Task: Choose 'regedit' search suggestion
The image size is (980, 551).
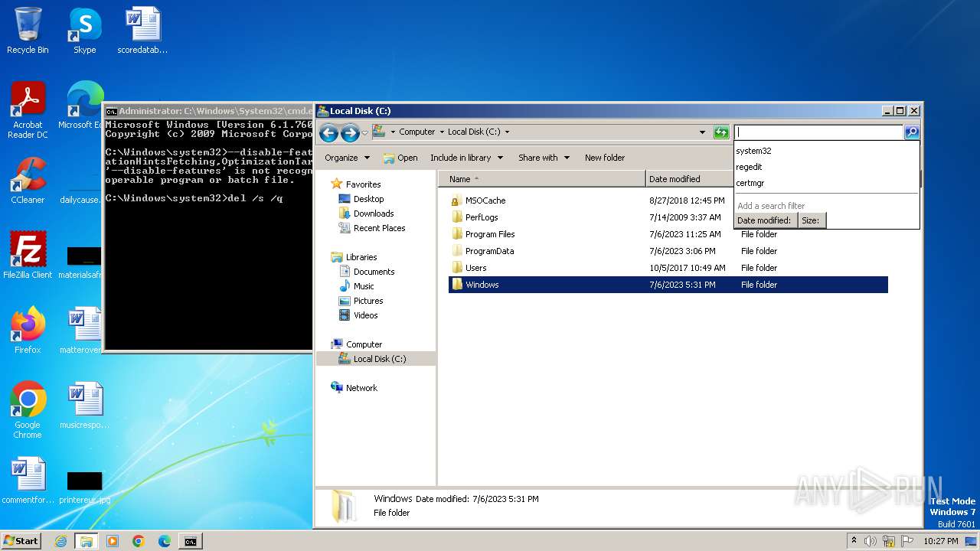Action: pyautogui.click(x=749, y=167)
